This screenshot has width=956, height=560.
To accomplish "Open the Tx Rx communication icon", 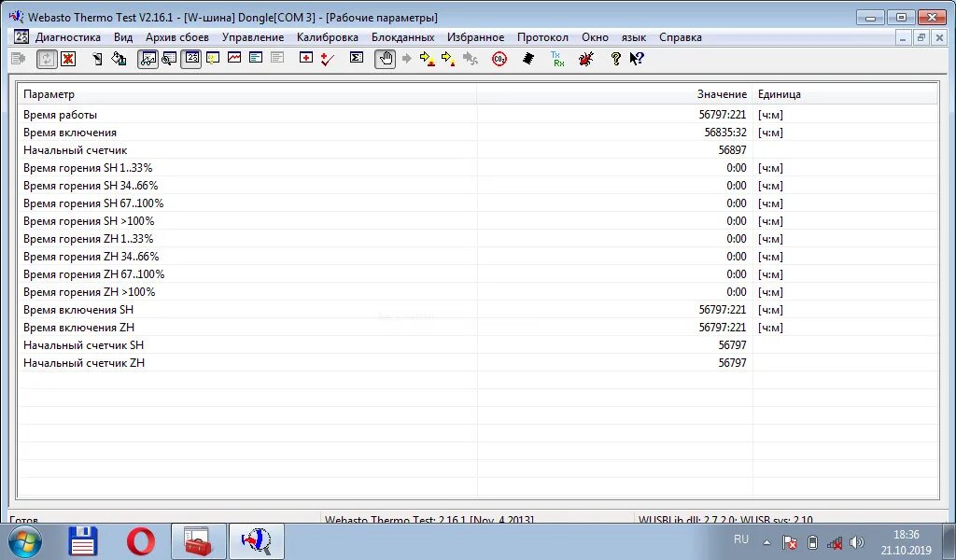I will click(x=557, y=59).
